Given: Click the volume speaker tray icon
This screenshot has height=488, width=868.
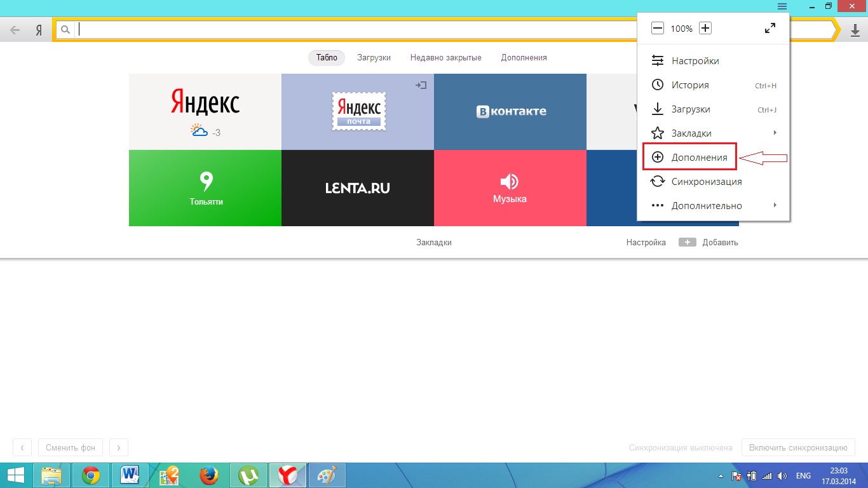Looking at the screenshot, I should (x=782, y=476).
